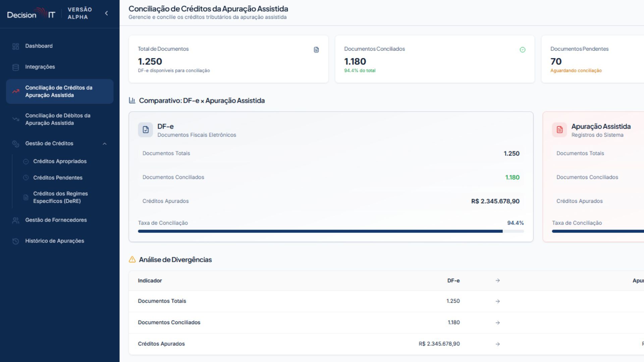The image size is (644, 362).
Task: Select the Gestão de Fornecedores users icon
Action: 15,220
